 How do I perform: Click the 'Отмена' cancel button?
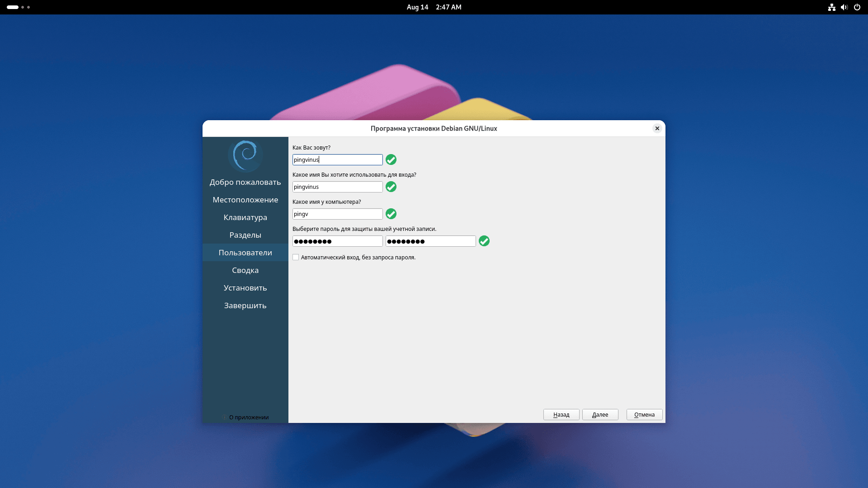644,415
